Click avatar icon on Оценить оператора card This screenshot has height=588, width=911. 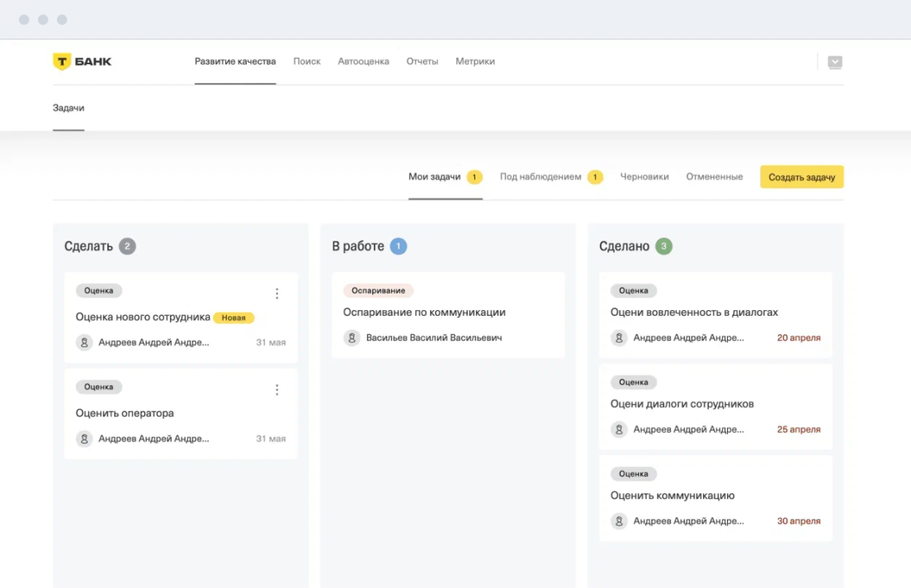tap(84, 439)
